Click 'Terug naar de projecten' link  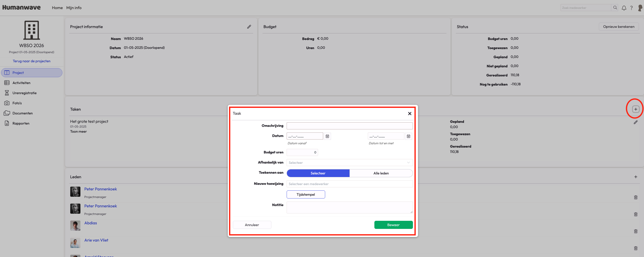(31, 61)
